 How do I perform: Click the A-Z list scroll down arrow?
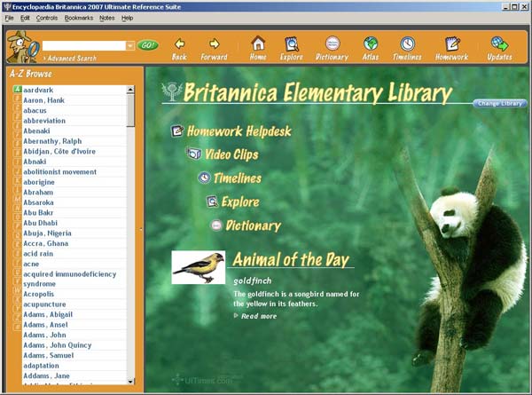130,381
